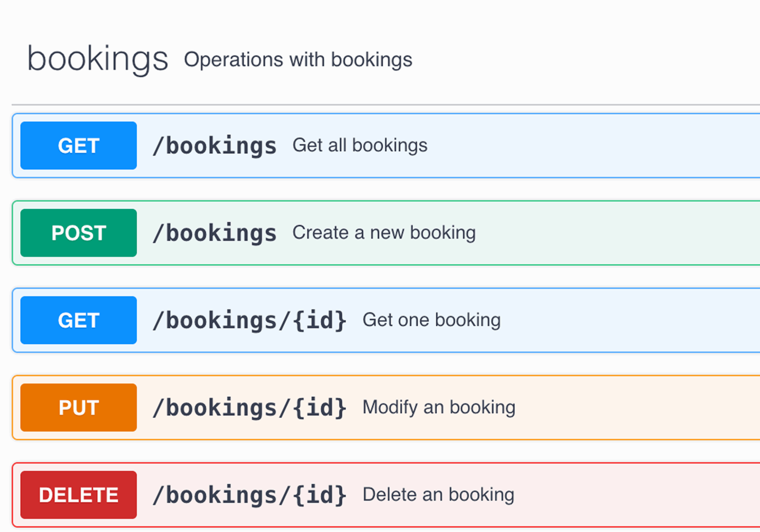This screenshot has width=760, height=532.
Task: Click the blue GET badge for /bookings
Action: [78, 145]
